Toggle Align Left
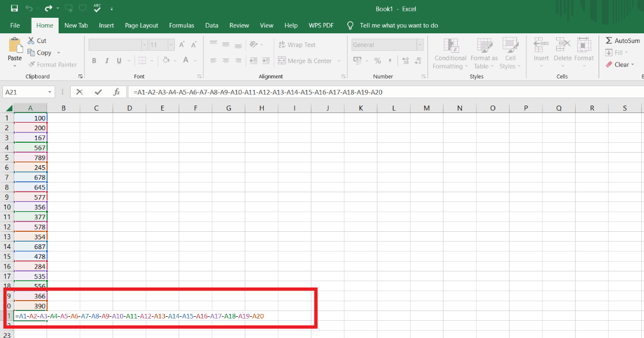The width and height of the screenshot is (644, 338). click(x=213, y=61)
